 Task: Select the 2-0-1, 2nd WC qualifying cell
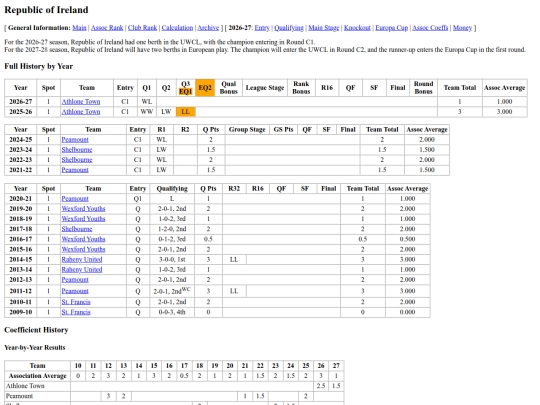pyautogui.click(x=172, y=291)
